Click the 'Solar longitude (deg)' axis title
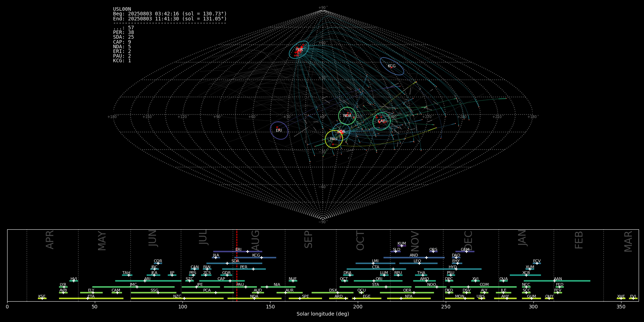 click(323, 314)
